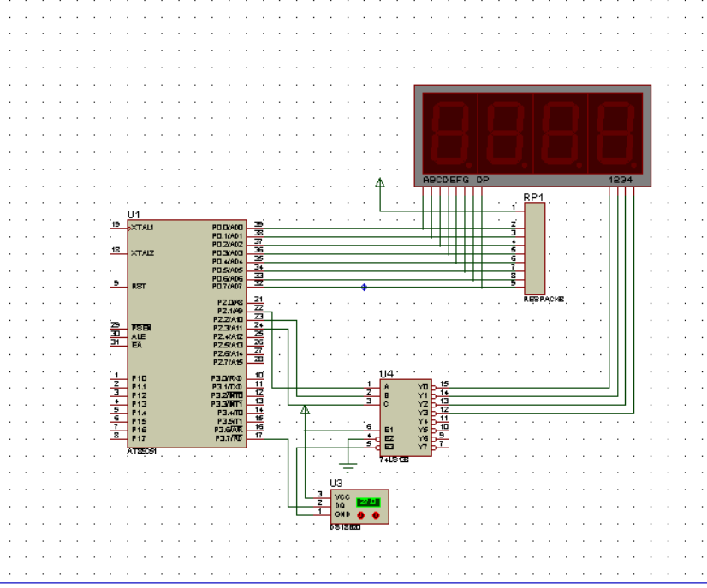Click the P2.0/A8 pin label
Viewport: 707px width, 588px height.
coord(230,303)
